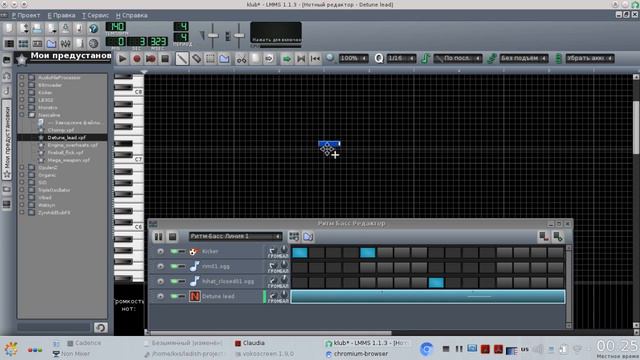Select the Draw (pencil) mode tool

click(x=182, y=59)
